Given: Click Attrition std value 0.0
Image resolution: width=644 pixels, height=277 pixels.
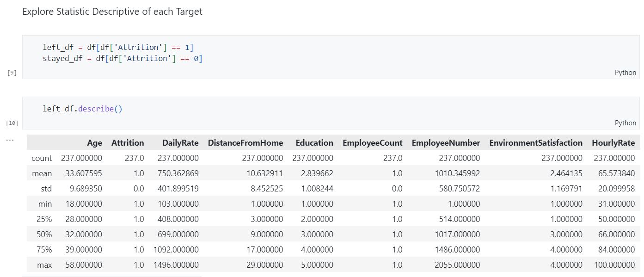Looking at the screenshot, I should [x=139, y=189].
